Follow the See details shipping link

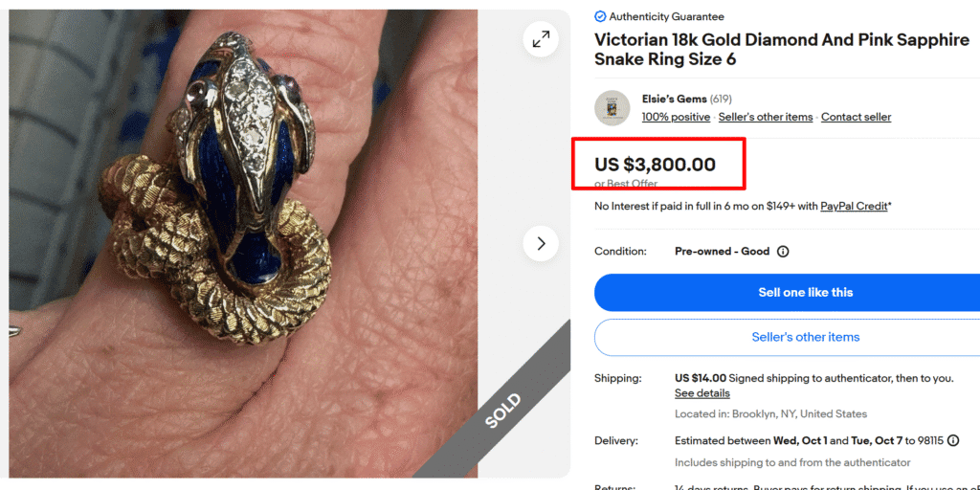point(702,393)
